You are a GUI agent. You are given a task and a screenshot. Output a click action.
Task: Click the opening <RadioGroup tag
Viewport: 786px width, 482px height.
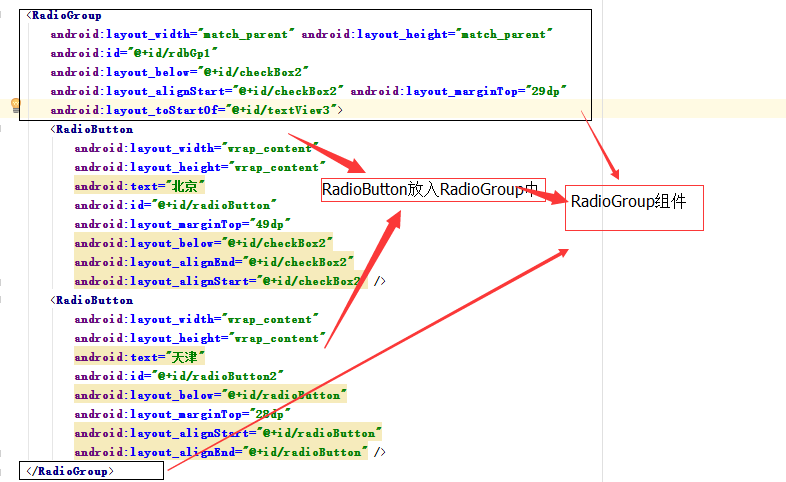64,16
